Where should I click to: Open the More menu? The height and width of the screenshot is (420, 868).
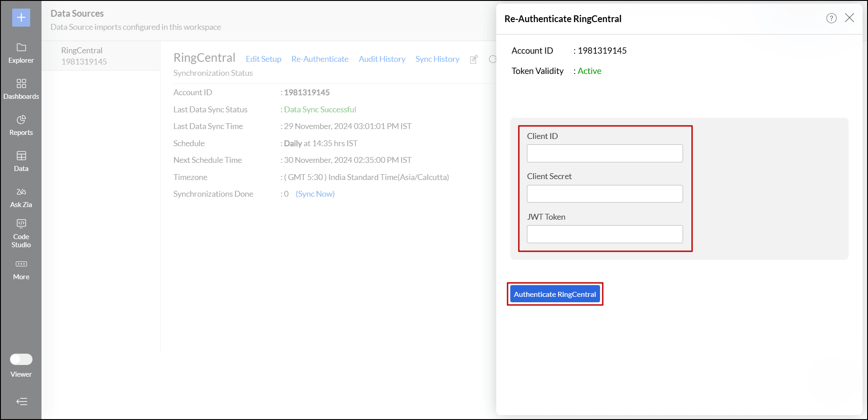point(21,269)
